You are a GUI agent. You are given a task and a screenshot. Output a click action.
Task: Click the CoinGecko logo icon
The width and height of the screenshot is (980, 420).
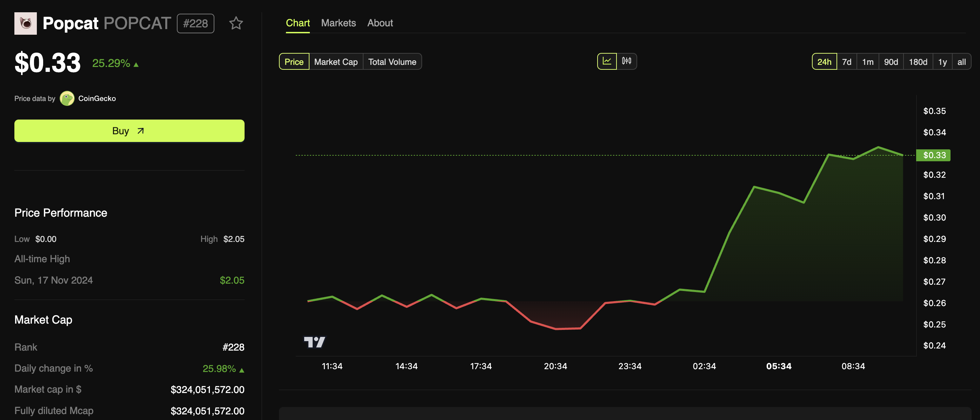[67, 99]
